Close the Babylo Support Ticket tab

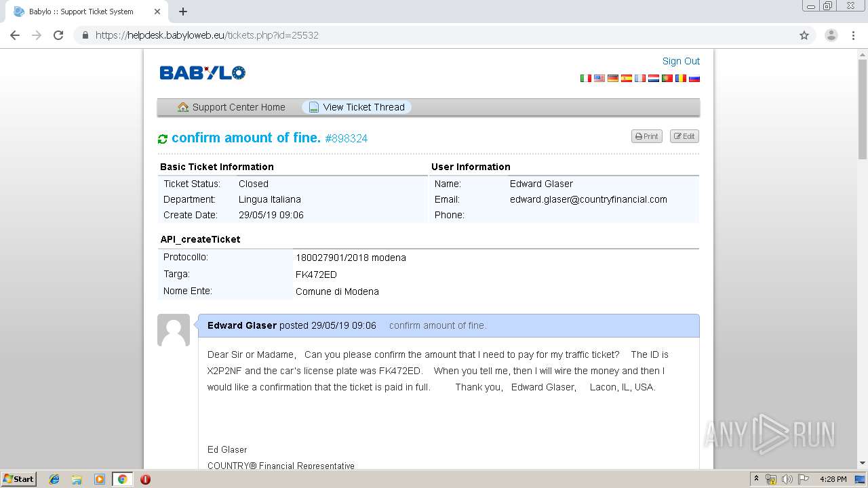click(157, 12)
